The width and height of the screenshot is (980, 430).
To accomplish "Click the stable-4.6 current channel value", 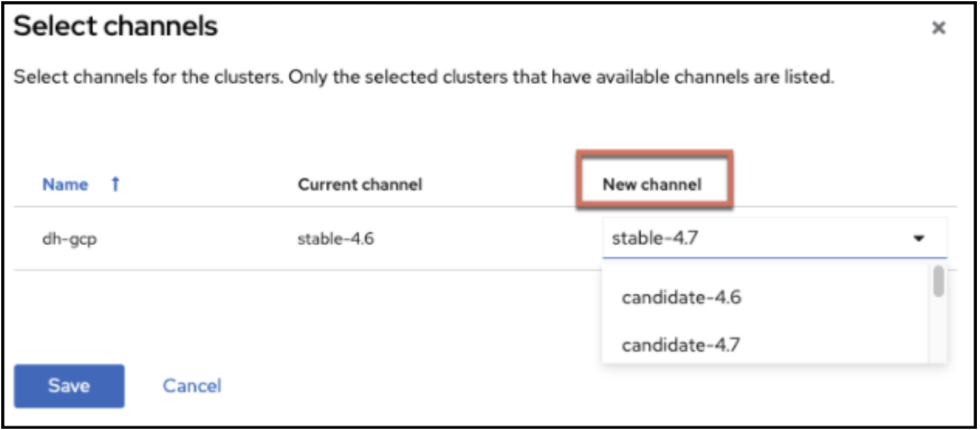I will click(335, 238).
